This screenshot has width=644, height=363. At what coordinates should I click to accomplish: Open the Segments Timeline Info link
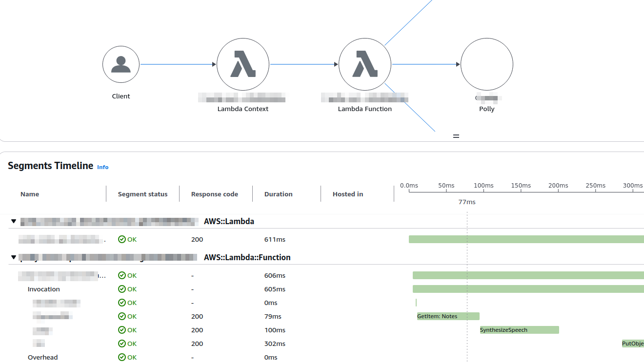[102, 167]
